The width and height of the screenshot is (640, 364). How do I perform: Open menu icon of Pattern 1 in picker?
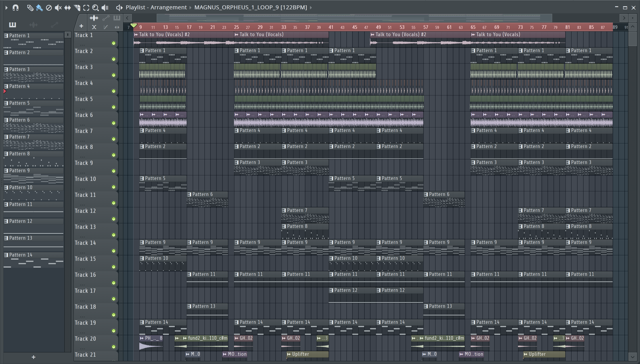(x=6, y=36)
